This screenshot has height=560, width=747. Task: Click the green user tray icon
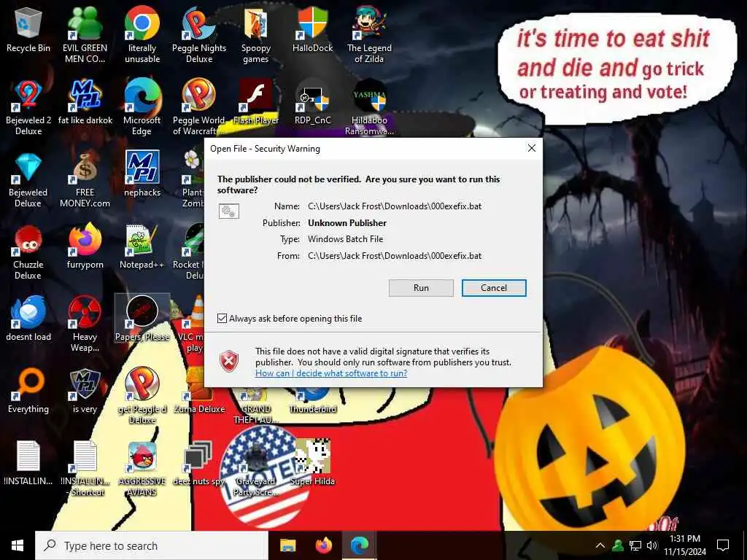coord(618,545)
